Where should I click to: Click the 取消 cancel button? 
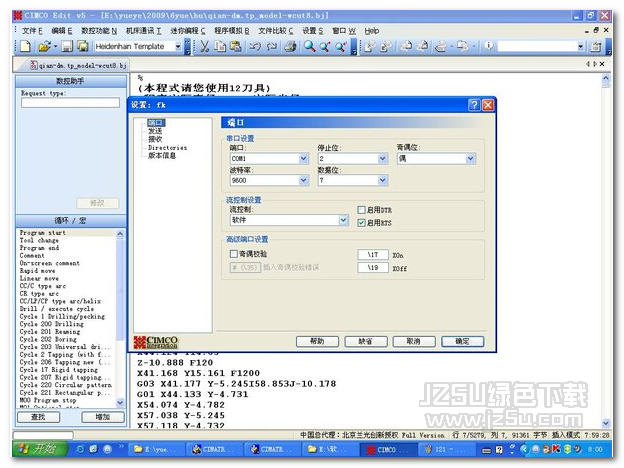[x=414, y=341]
